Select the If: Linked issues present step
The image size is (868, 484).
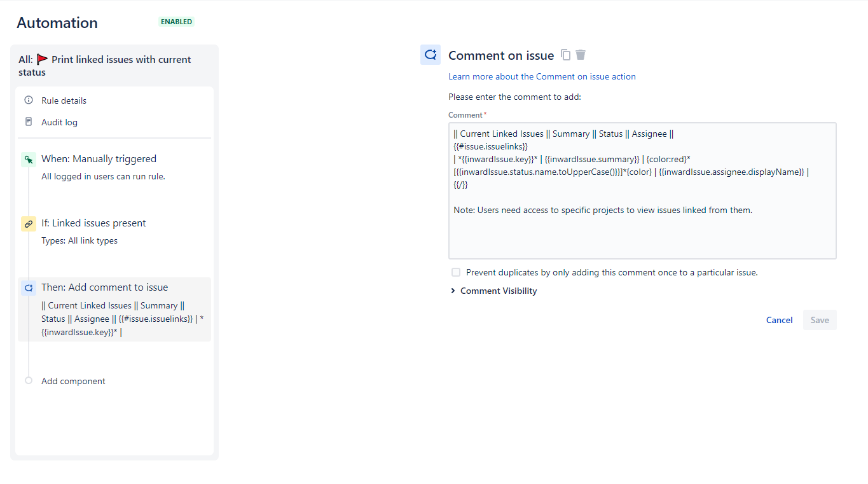[114, 231]
